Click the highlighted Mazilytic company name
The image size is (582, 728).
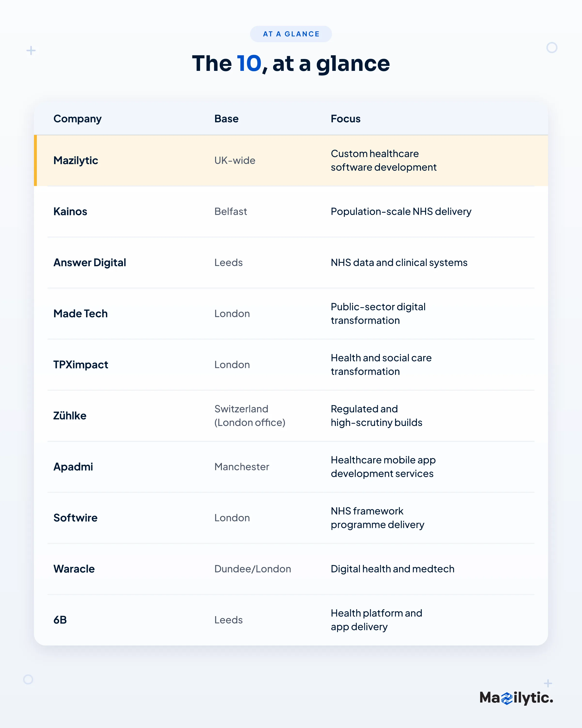coord(76,160)
